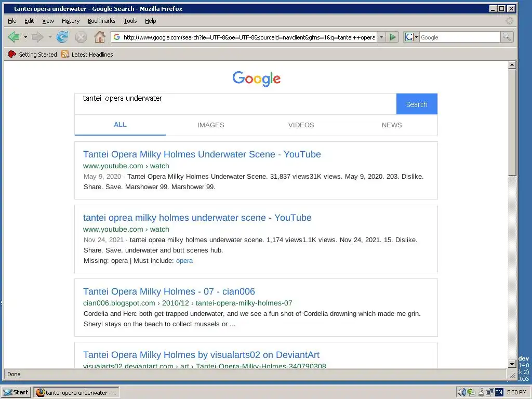Viewport: 532px width, 399px height.
Task: Click the EN language indicator
Action: (499, 393)
